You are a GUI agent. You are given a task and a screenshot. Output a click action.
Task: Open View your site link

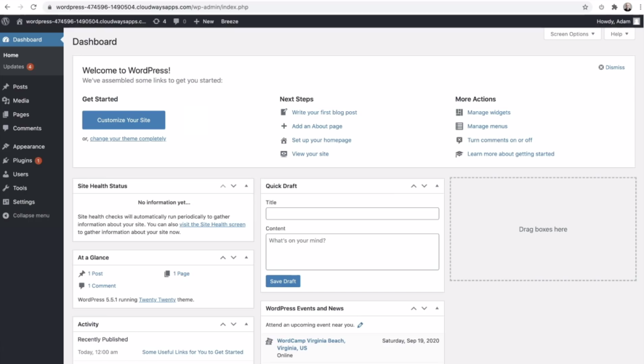click(x=310, y=154)
